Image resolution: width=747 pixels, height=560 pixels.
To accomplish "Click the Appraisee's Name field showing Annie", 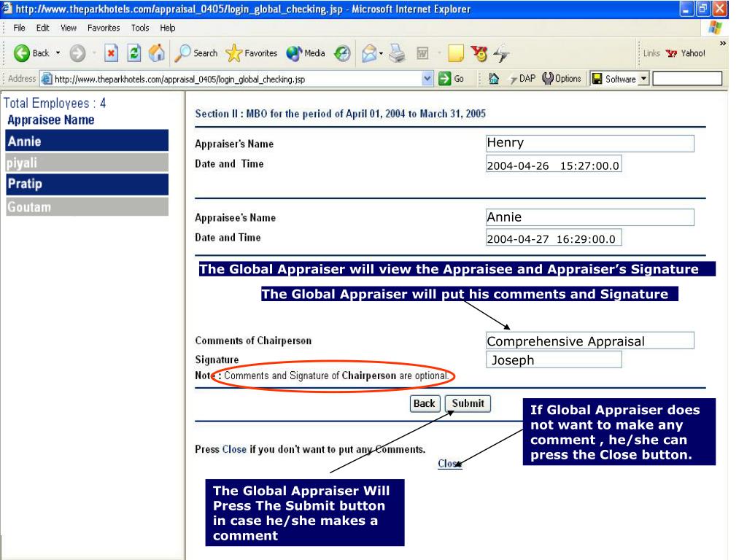I will pos(589,217).
